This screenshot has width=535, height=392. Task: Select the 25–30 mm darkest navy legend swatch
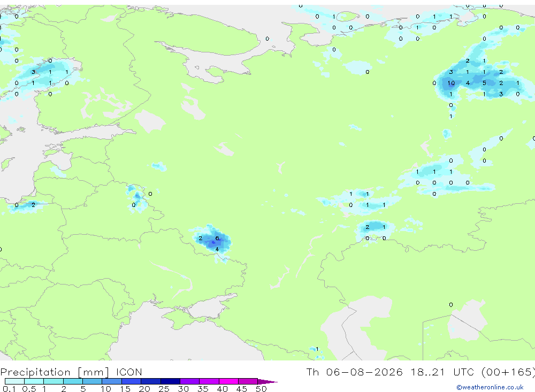point(170,381)
